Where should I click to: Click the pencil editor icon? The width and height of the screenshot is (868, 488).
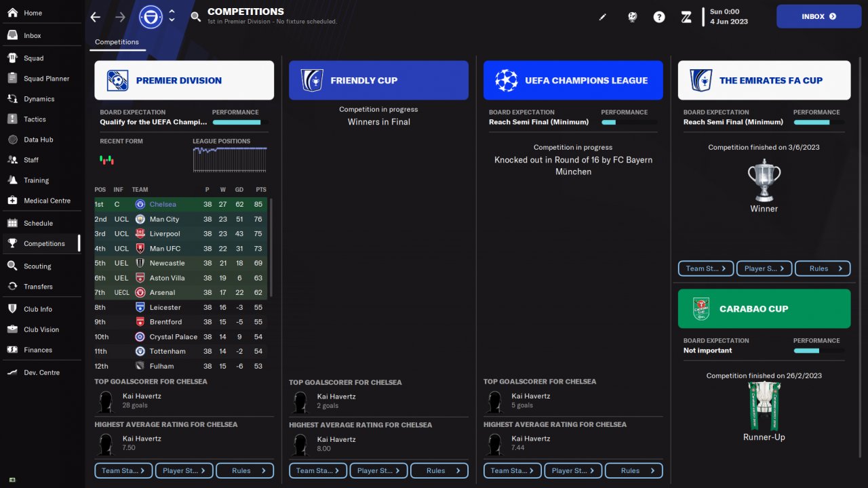[603, 17]
